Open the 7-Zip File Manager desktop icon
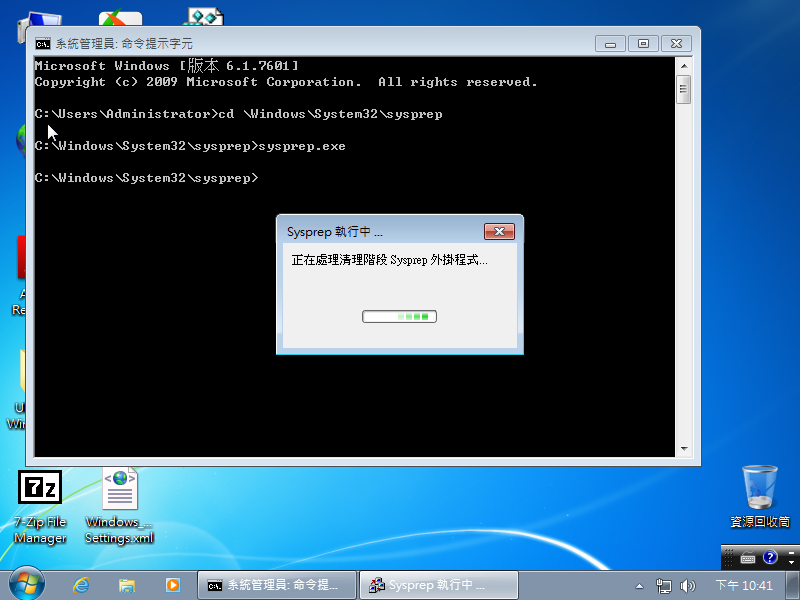The height and width of the screenshot is (600, 800). pyautogui.click(x=40, y=507)
